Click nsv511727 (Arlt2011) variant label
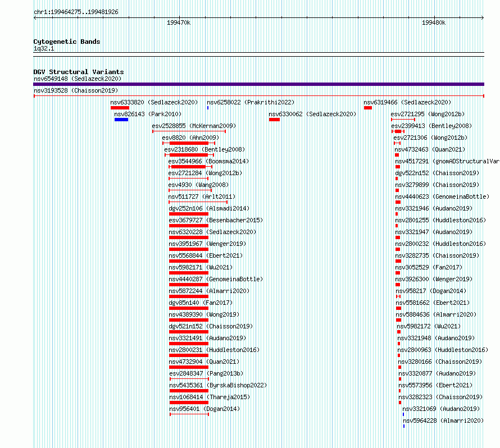The width and height of the screenshot is (500, 448). [202, 196]
